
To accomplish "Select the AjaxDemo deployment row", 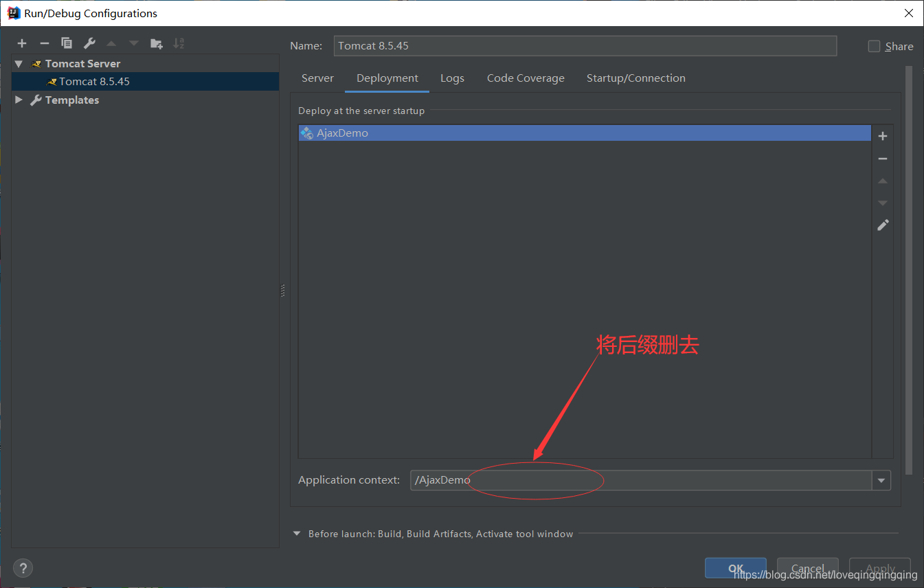I will click(585, 133).
